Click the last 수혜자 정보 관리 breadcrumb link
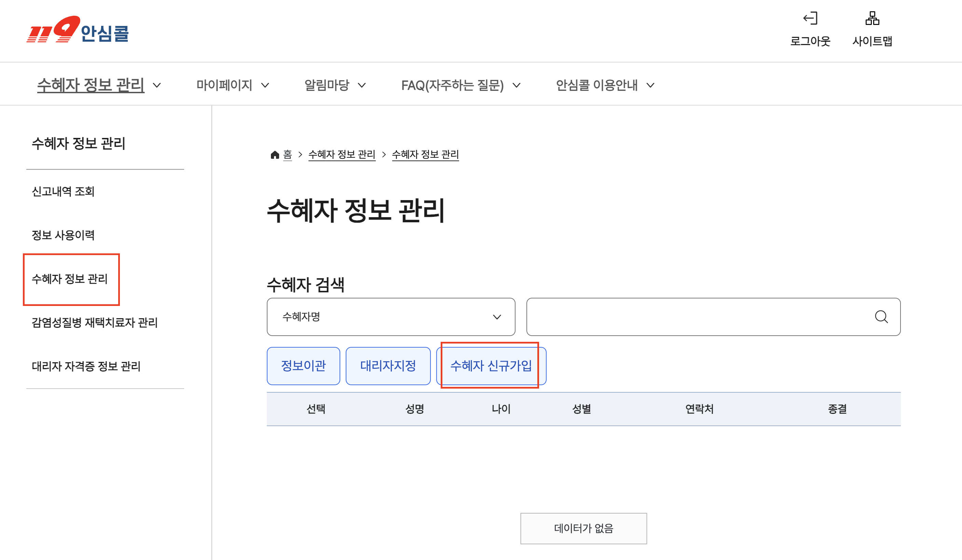 tap(425, 154)
